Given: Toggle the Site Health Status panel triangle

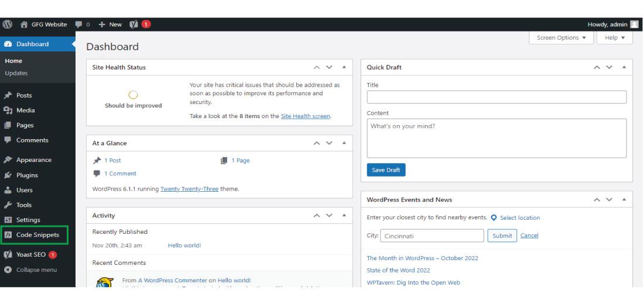Looking at the screenshot, I should coord(344,67).
